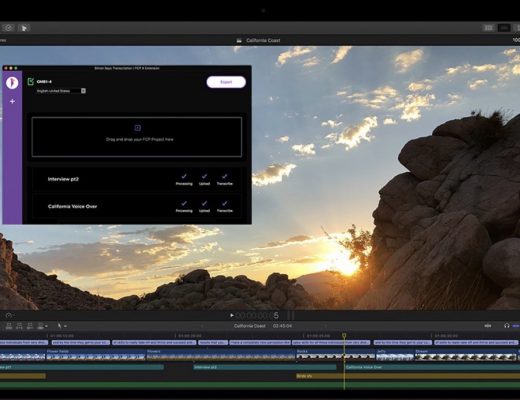Select the Stream clip in timeline
The height and width of the screenshot is (400, 520).
coord(466,355)
